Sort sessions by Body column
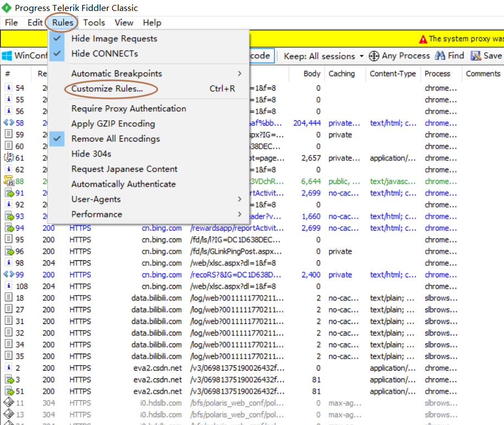The width and height of the screenshot is (504, 425). (307, 74)
